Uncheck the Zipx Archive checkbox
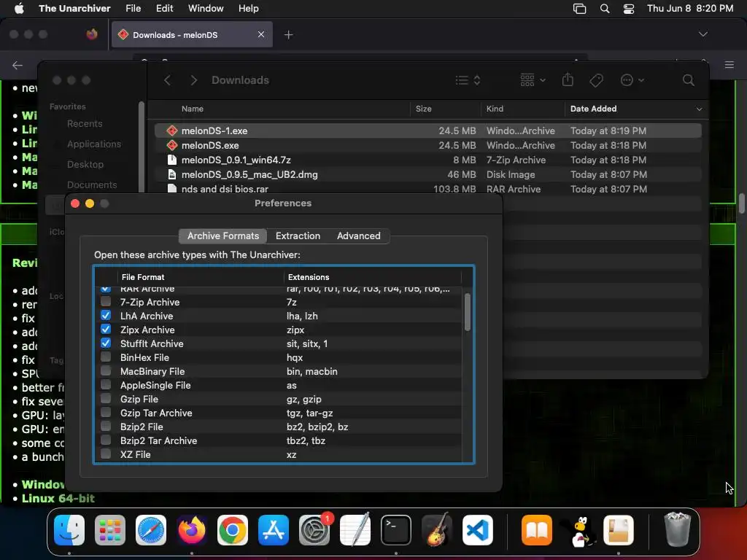The height and width of the screenshot is (560, 747). (106, 329)
